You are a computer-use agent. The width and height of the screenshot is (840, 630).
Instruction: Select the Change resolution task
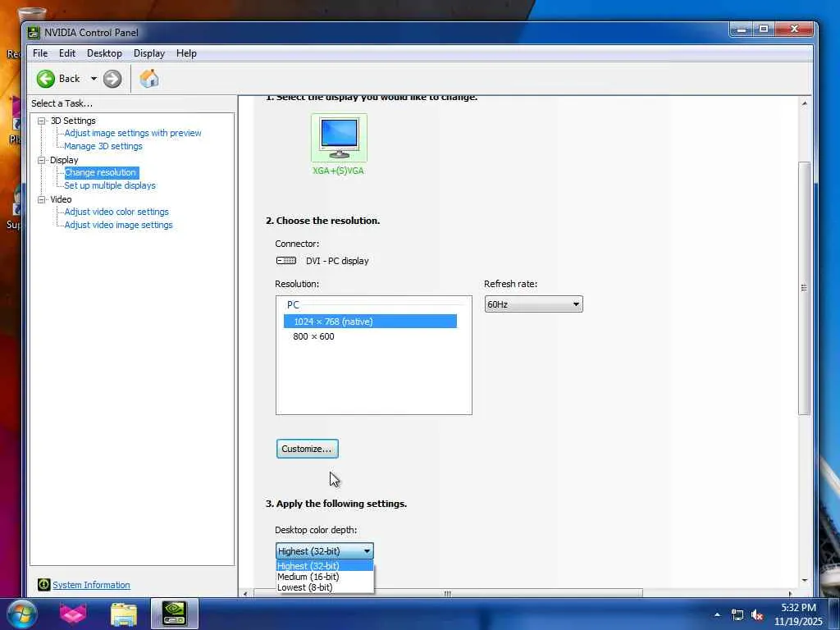(x=101, y=172)
